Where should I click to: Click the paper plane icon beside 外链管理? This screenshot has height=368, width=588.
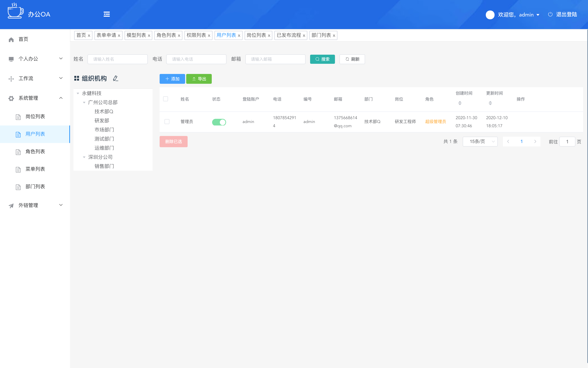11,206
